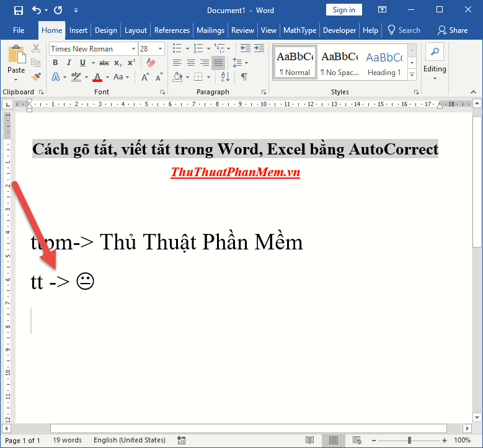Show or hide paragraph marks

(244, 77)
